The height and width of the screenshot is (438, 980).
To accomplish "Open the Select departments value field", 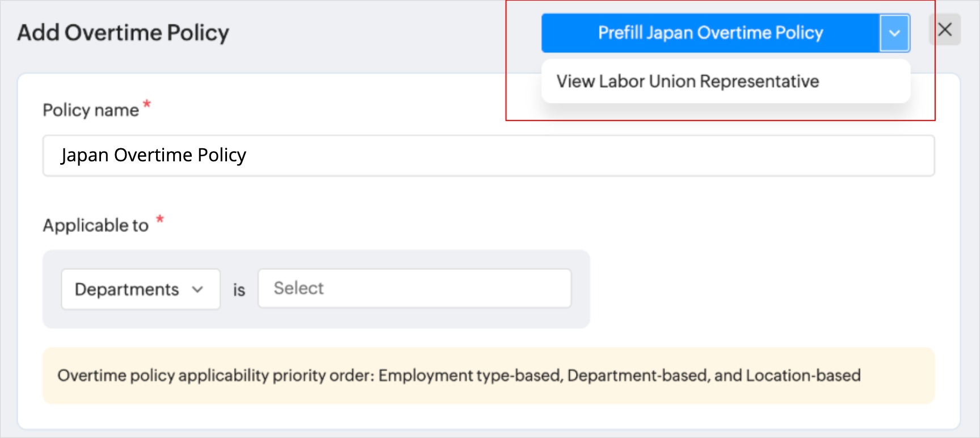I will (415, 289).
